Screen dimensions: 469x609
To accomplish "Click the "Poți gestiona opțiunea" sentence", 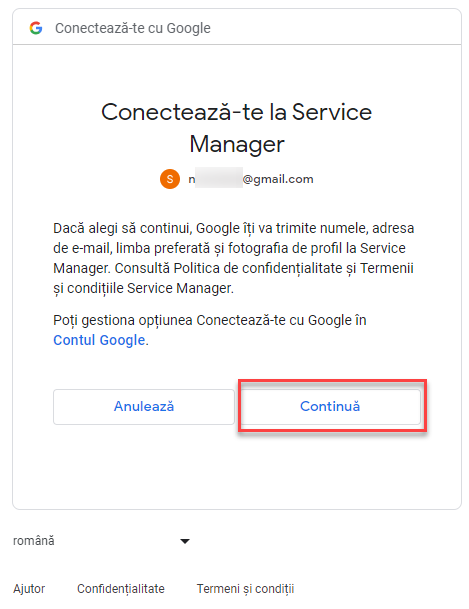I will pyautogui.click(x=123, y=320).
